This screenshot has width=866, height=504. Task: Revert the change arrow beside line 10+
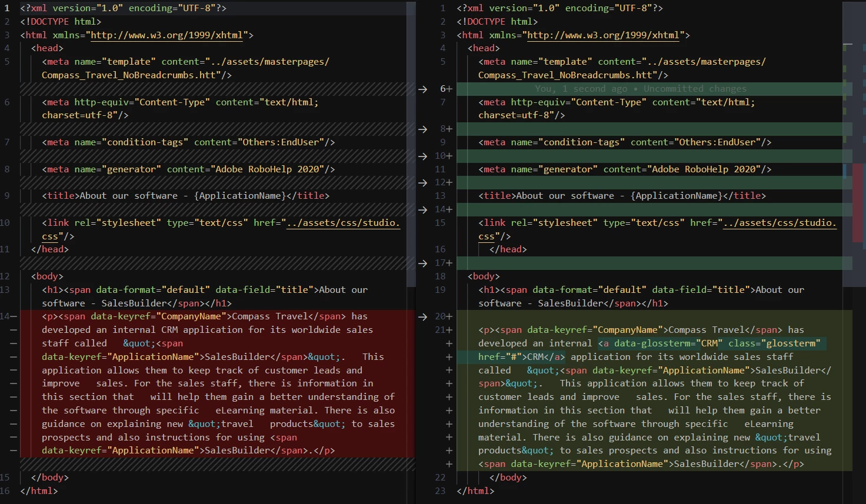tap(422, 156)
